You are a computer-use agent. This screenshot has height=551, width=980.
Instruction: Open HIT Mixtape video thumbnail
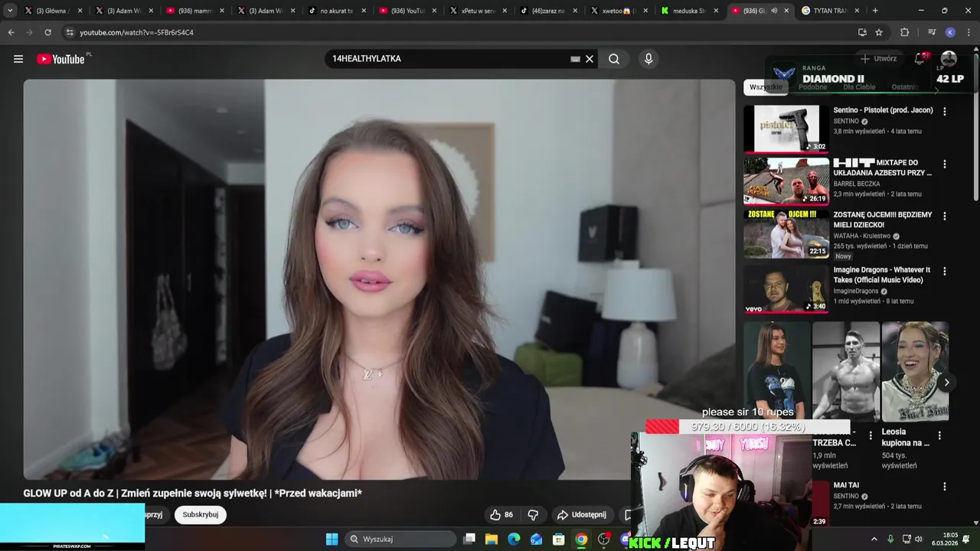(x=786, y=181)
